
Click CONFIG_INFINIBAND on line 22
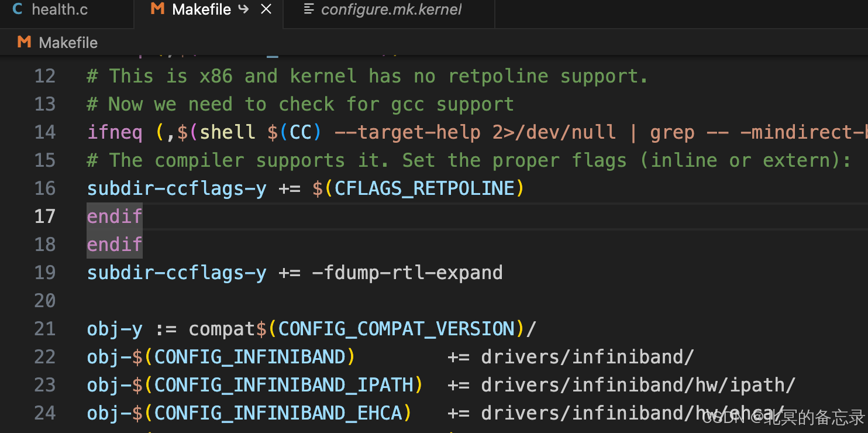coord(250,357)
